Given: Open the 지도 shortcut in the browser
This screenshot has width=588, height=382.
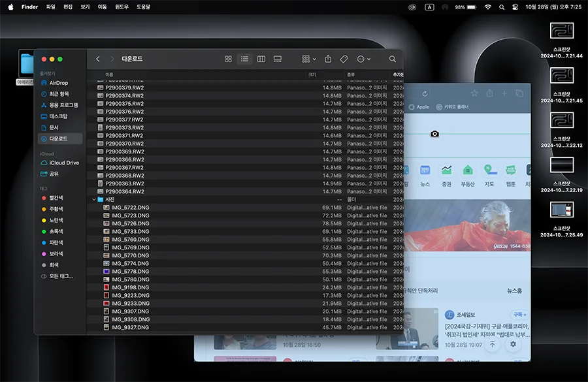Looking at the screenshot, I should coord(489,176).
